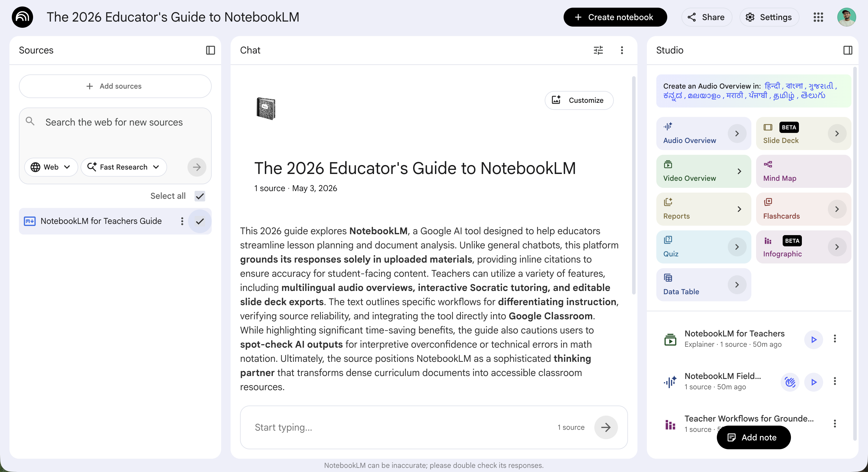The image size is (868, 472).
Task: Open the Web source type dropdown
Action: tap(51, 167)
